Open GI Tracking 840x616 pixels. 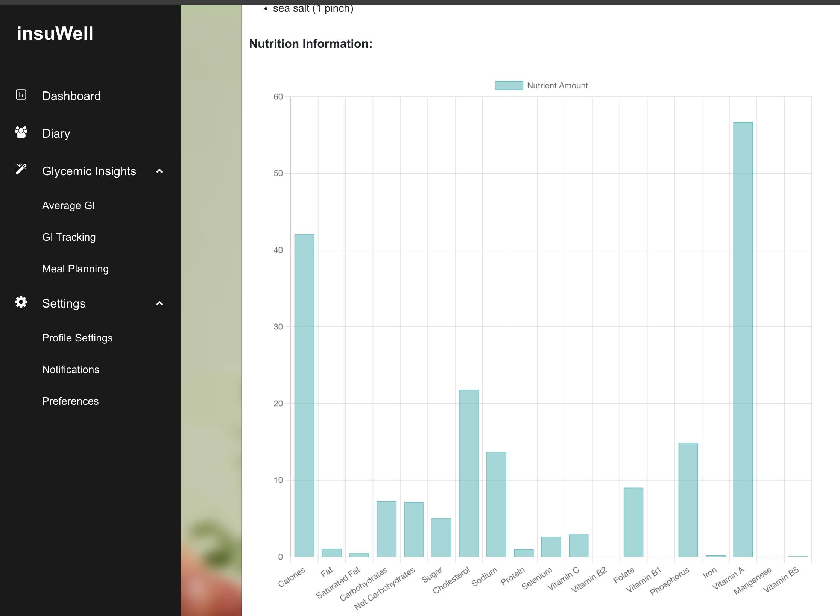coord(69,237)
